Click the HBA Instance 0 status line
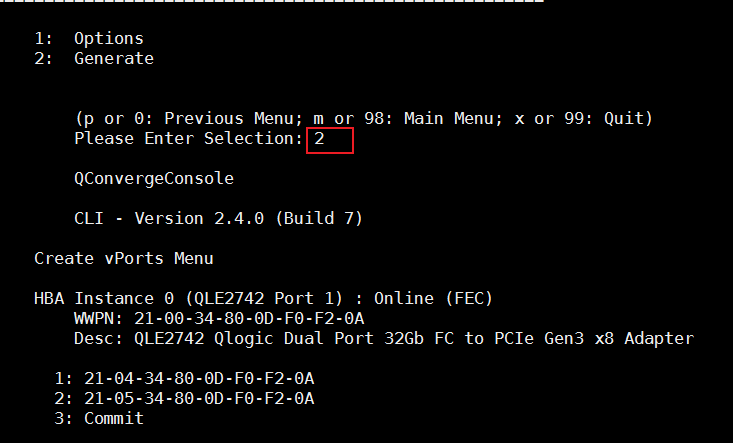 [264, 299]
